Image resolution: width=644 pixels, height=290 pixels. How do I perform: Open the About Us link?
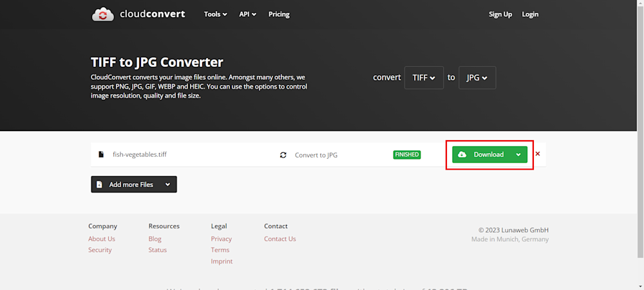coord(102,239)
